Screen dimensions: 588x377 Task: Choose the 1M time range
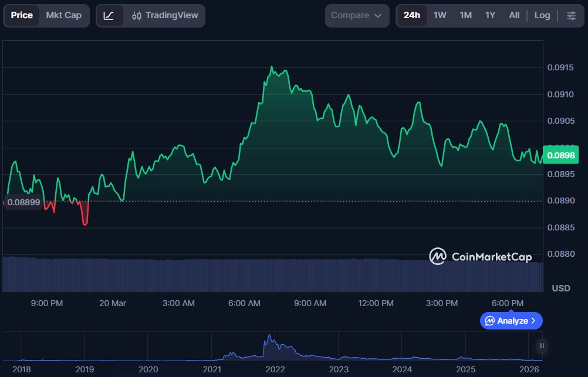(465, 15)
